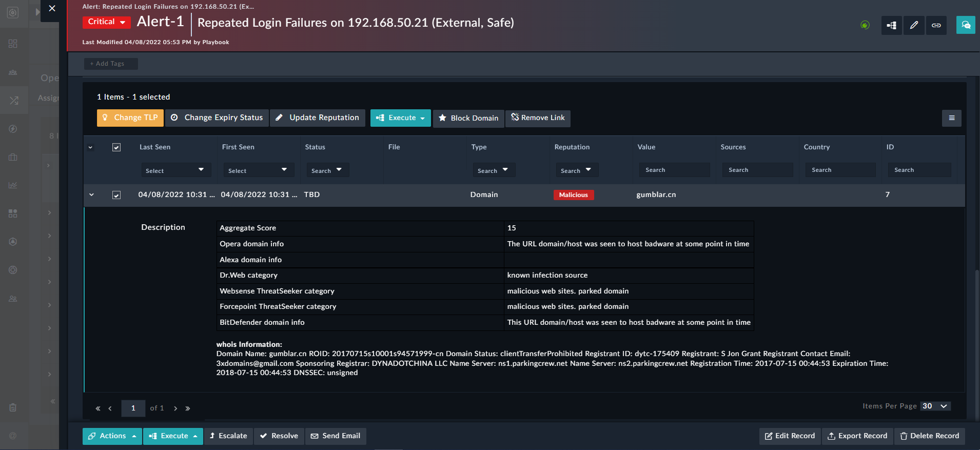The image size is (980, 450).
Task: Click the Domain type cell
Action: 484,195
